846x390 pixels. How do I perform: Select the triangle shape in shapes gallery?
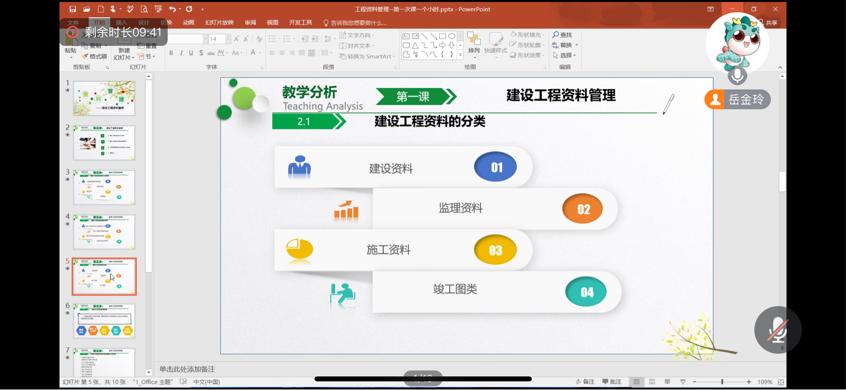pos(415,45)
